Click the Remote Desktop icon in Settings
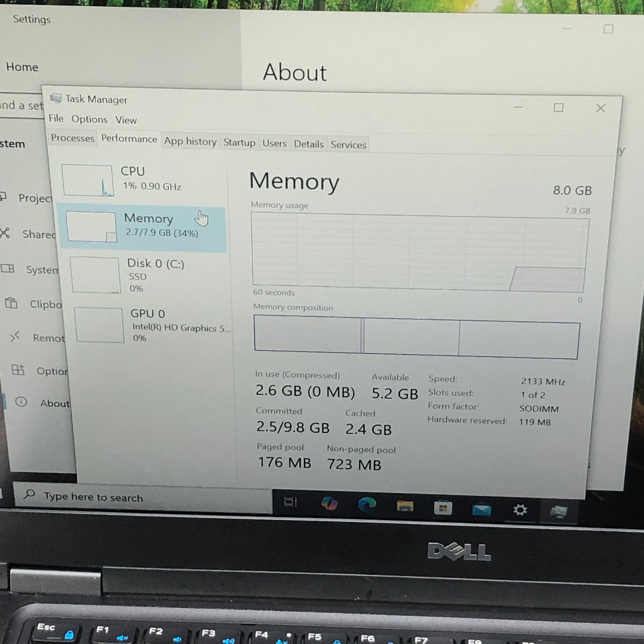 point(15,336)
